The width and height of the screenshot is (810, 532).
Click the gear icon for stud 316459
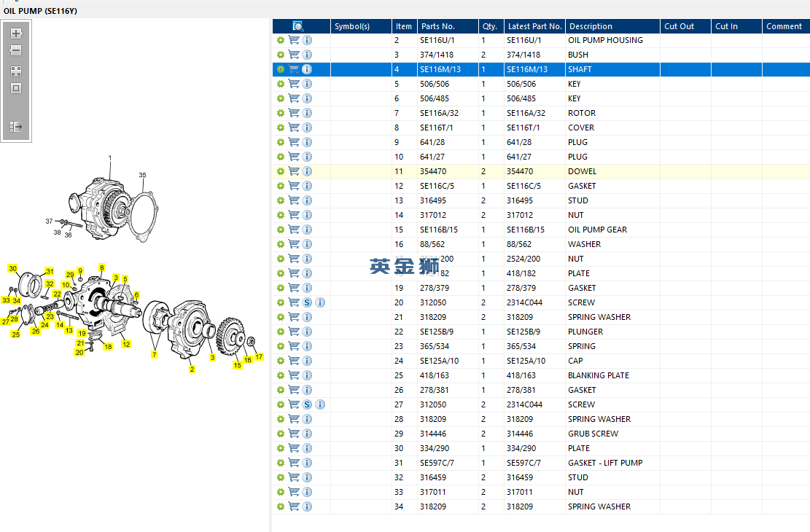281,478
